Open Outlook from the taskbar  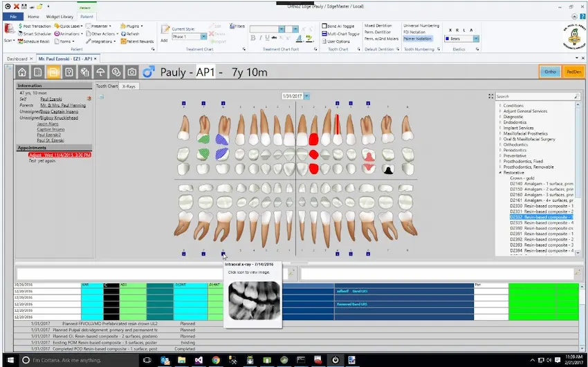point(165,360)
